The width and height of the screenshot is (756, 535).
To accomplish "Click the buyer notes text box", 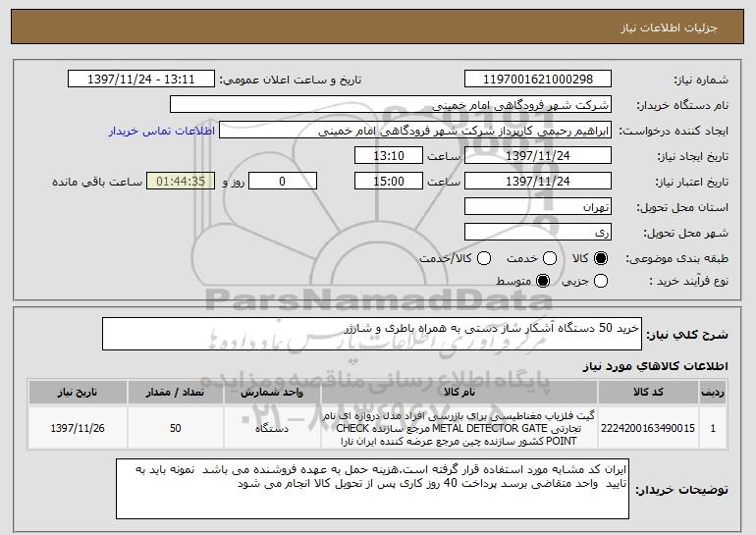I will point(373,489).
